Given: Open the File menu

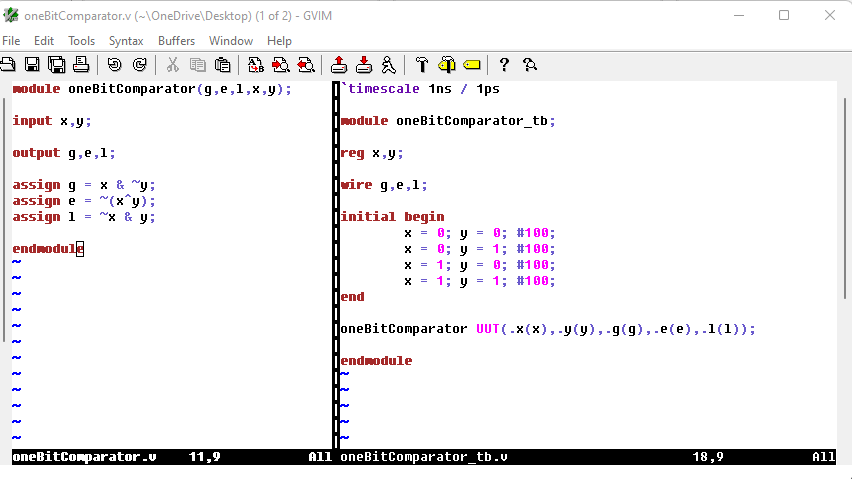Looking at the screenshot, I should pos(11,41).
